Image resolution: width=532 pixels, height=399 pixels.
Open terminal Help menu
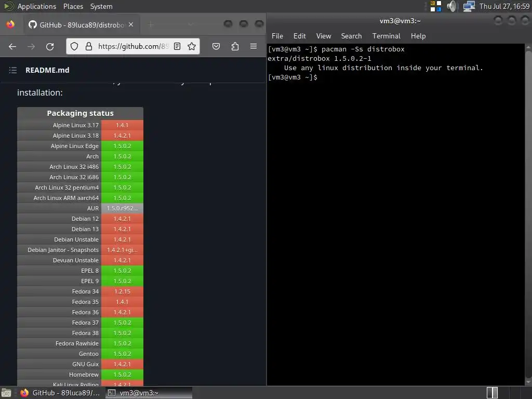click(x=418, y=36)
